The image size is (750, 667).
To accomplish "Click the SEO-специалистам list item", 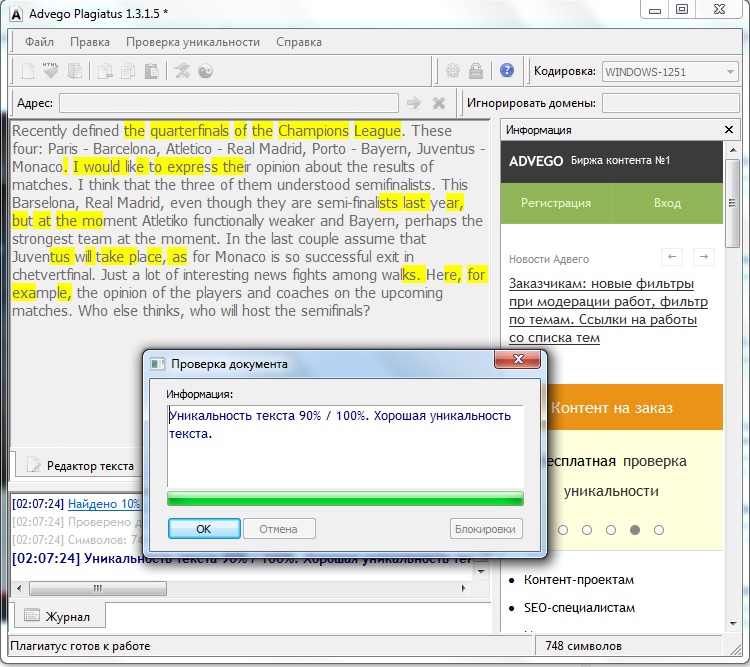I will 579,608.
